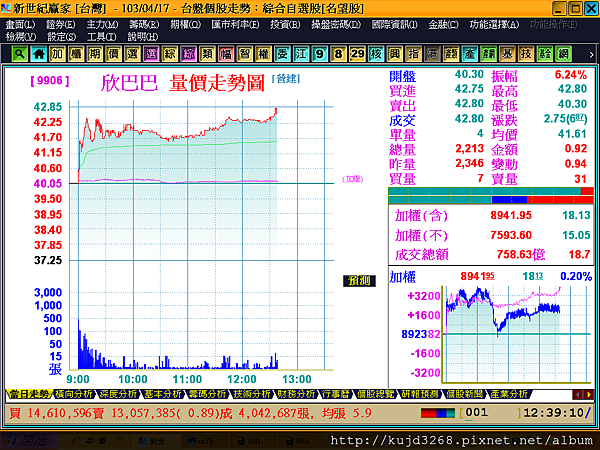The width and height of the screenshot is (600, 450).
Task: Click the green 網 toolbar icon
Action: (x=563, y=54)
